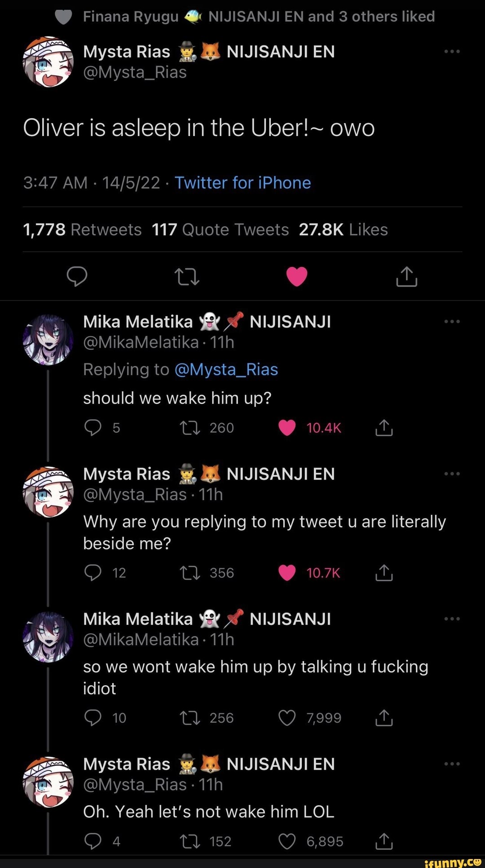Click the reply icon on Mika's first reply
This screenshot has width=485, height=868.
coord(93,427)
